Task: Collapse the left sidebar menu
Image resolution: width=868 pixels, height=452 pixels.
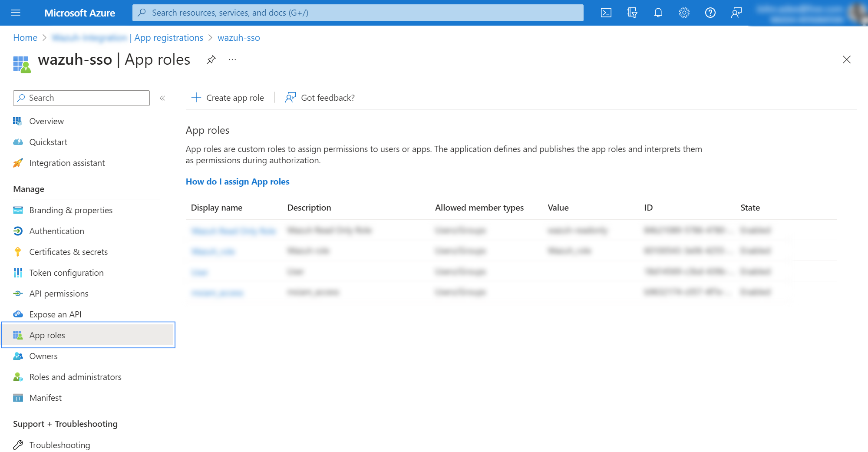Action: (x=162, y=98)
